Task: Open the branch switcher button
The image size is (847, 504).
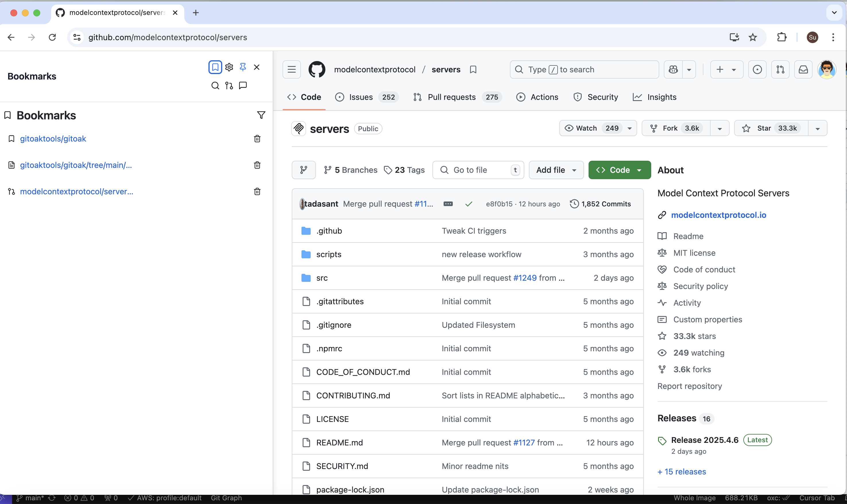Action: (x=303, y=170)
